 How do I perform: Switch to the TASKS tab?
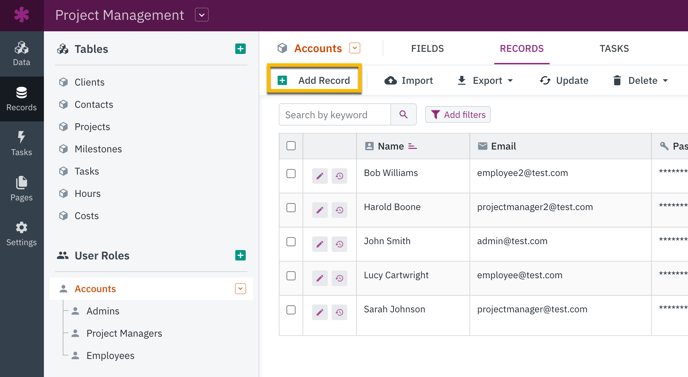click(614, 49)
